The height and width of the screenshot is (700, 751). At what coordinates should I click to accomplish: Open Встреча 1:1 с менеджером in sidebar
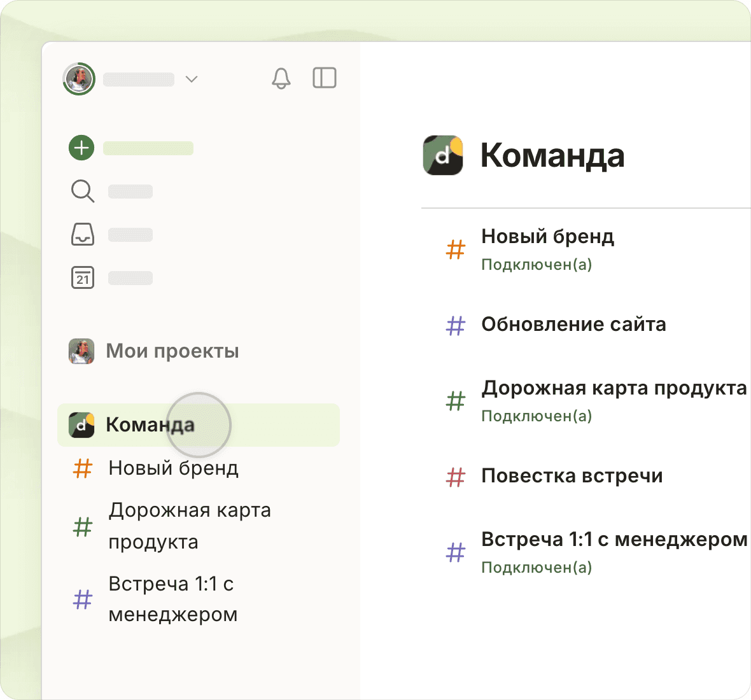pyautogui.click(x=172, y=599)
